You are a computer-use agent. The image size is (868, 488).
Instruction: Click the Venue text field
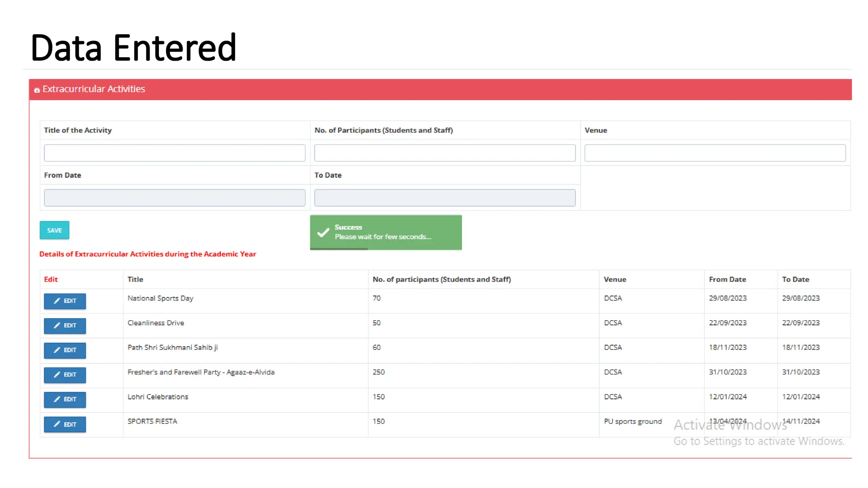[x=715, y=153]
